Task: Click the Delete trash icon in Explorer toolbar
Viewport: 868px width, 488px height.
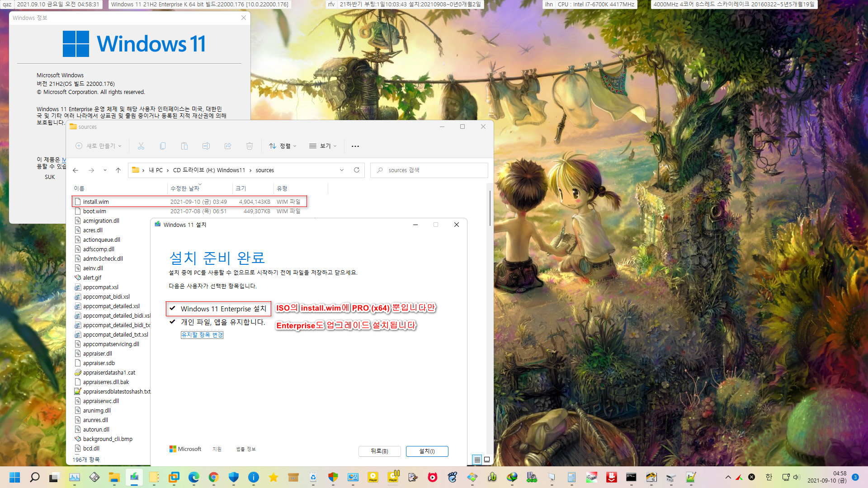Action: tap(250, 146)
